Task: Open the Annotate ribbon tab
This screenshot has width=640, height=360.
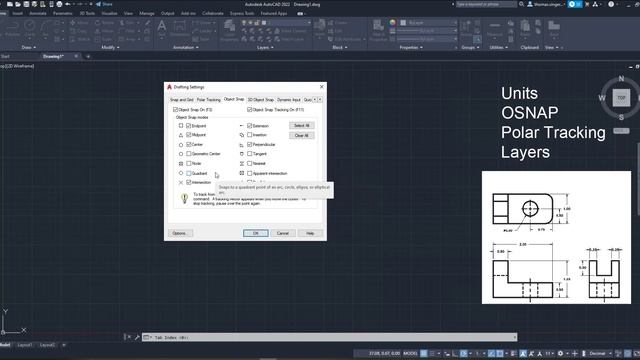Action: coord(38,13)
